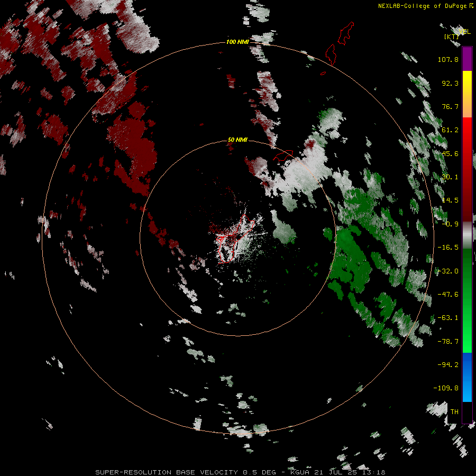Click the KGUA station ID in the caption

(300, 472)
